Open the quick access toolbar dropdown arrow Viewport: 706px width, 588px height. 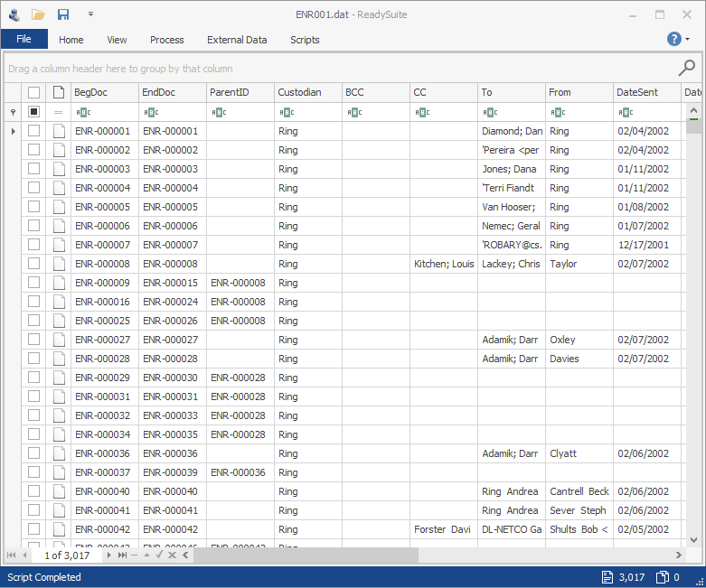tap(90, 14)
